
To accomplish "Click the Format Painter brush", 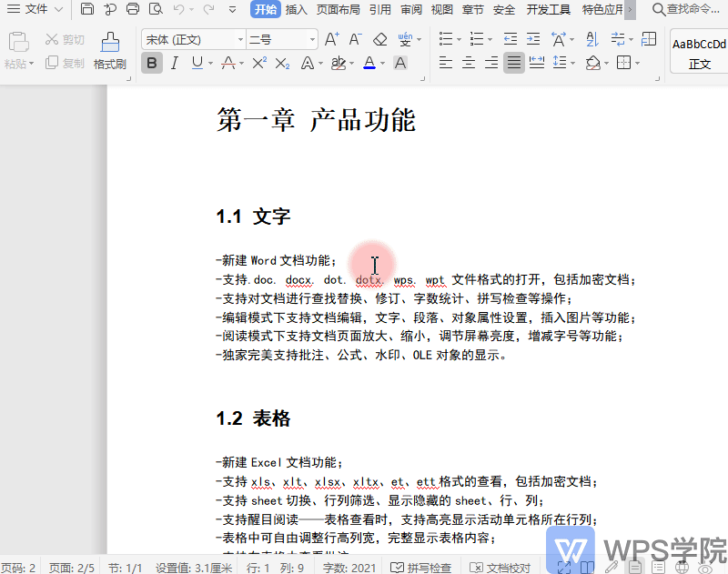I will pos(110,51).
